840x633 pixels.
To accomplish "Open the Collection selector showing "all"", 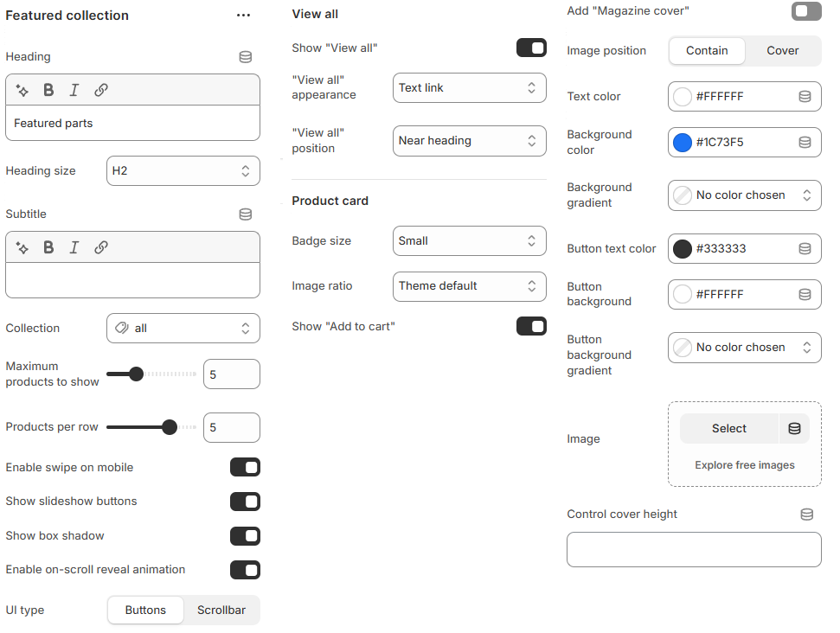I will pos(183,328).
